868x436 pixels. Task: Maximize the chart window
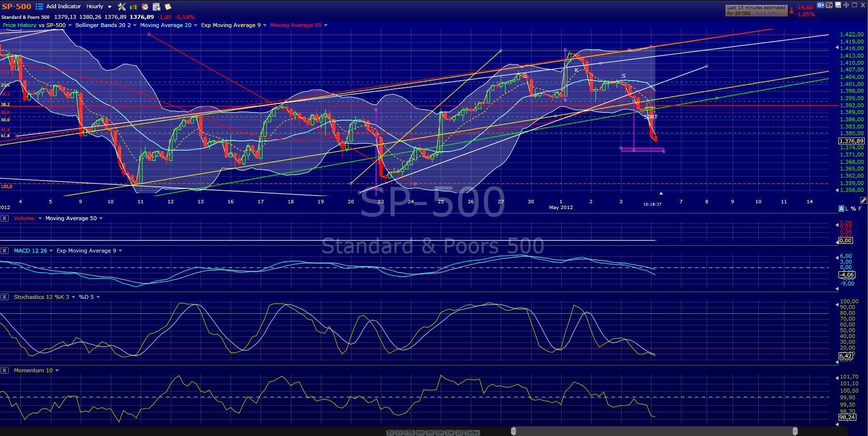pos(854,5)
